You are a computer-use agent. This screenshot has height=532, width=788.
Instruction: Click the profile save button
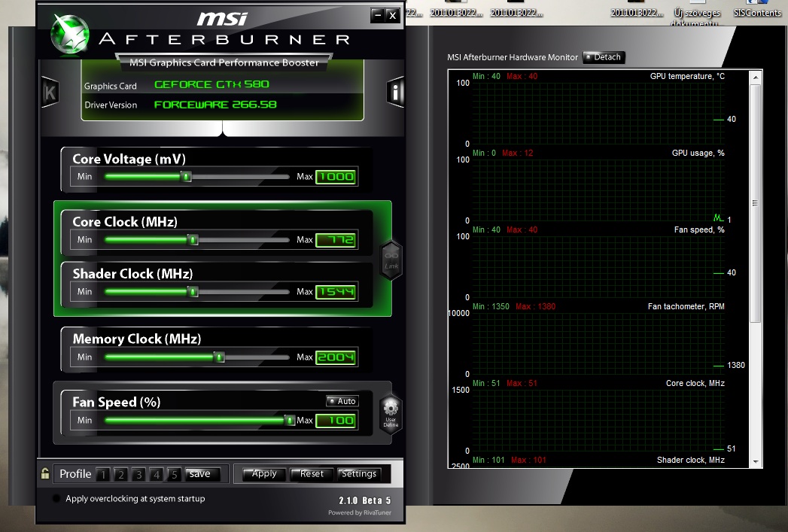pos(202,474)
